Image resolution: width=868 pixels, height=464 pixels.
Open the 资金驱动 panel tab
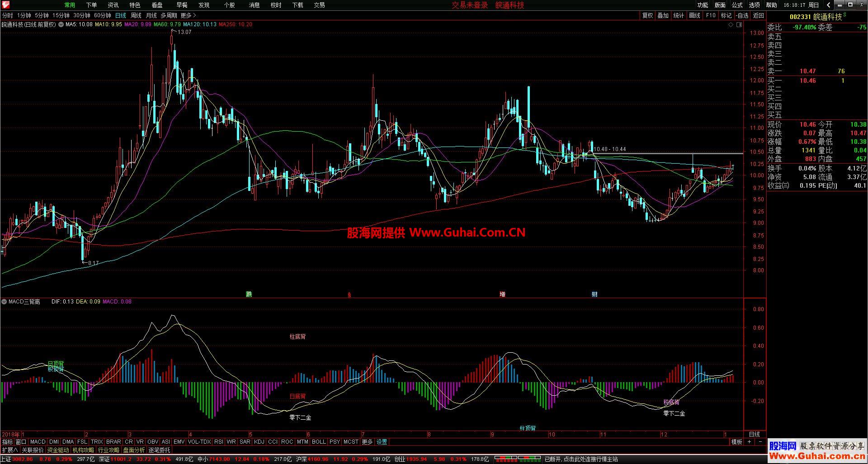click(x=58, y=450)
